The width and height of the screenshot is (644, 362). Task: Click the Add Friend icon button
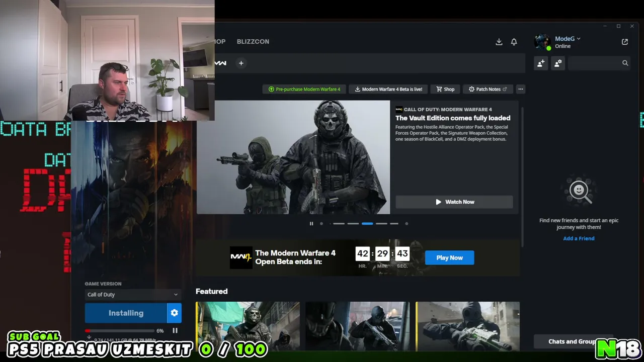(x=541, y=63)
